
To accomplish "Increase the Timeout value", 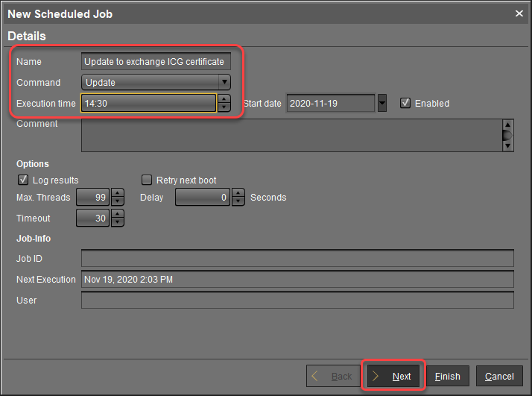I will (117, 214).
